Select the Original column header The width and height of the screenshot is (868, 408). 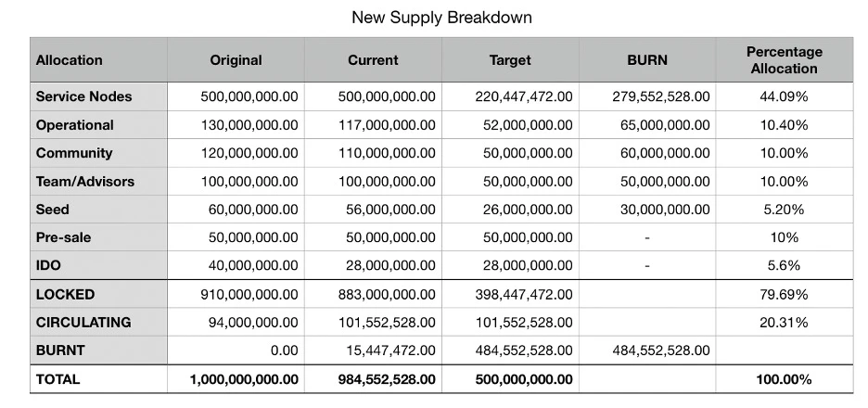coord(236,60)
